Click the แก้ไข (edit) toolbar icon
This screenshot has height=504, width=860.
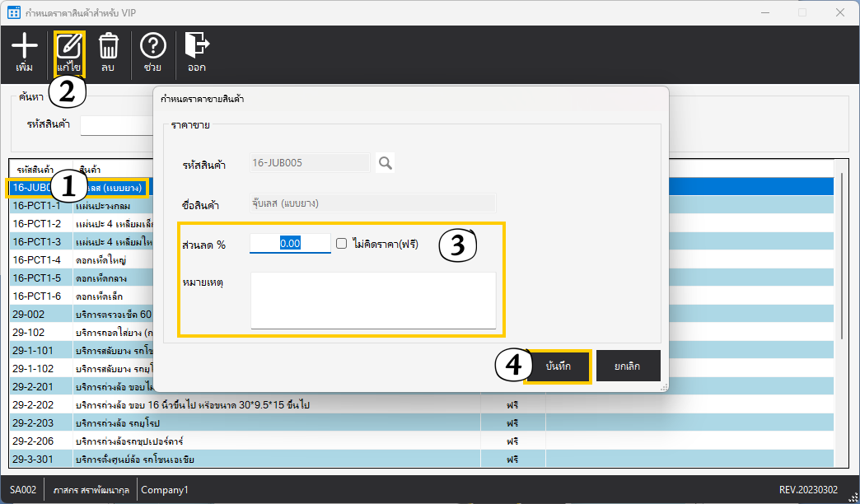pos(69,47)
